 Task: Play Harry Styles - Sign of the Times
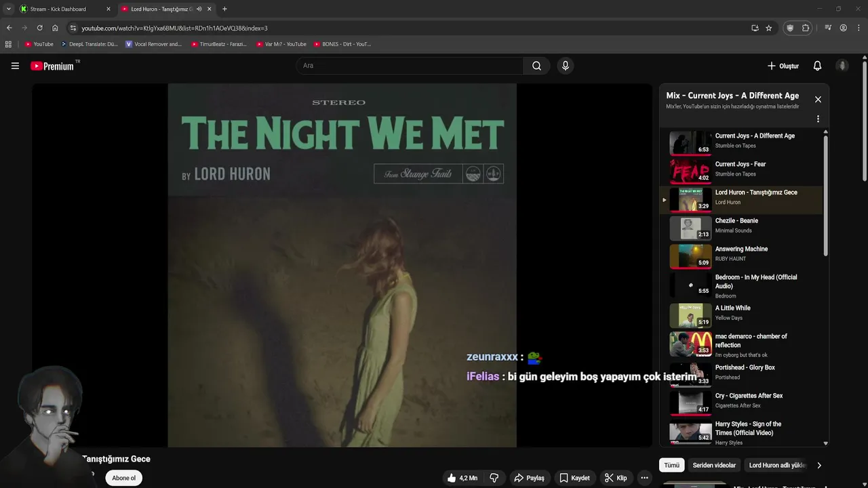coord(741,432)
